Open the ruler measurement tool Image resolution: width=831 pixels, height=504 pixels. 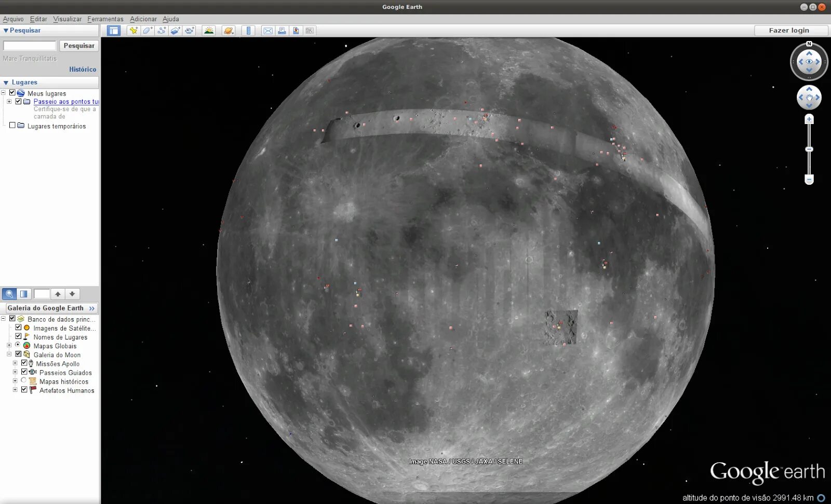click(x=248, y=31)
